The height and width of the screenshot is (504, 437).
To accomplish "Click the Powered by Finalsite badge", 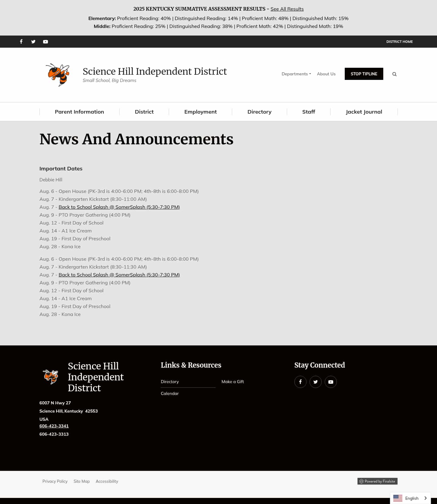I will (x=378, y=481).
